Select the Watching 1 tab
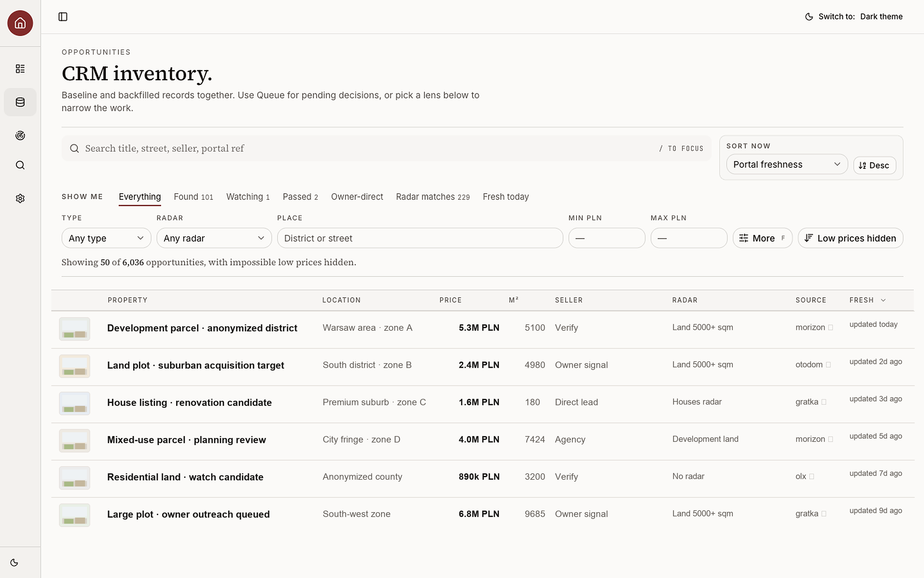The image size is (924, 578). pyautogui.click(x=248, y=197)
